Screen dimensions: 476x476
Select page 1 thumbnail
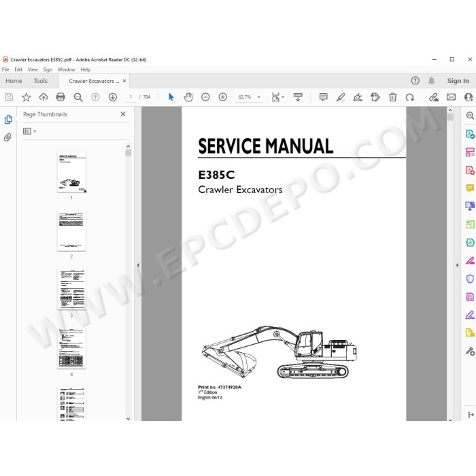point(71,172)
